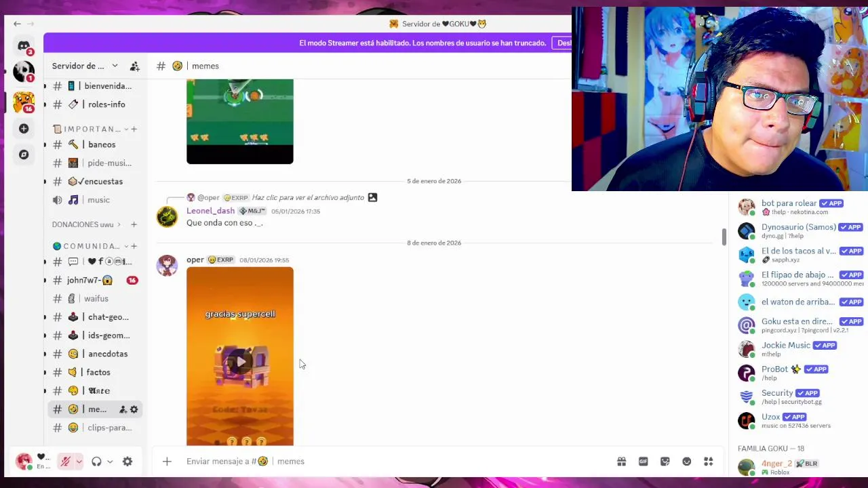Viewport: 868px width, 488px height.
Task: Create invite icon on memes channel row
Action: pos(123,409)
